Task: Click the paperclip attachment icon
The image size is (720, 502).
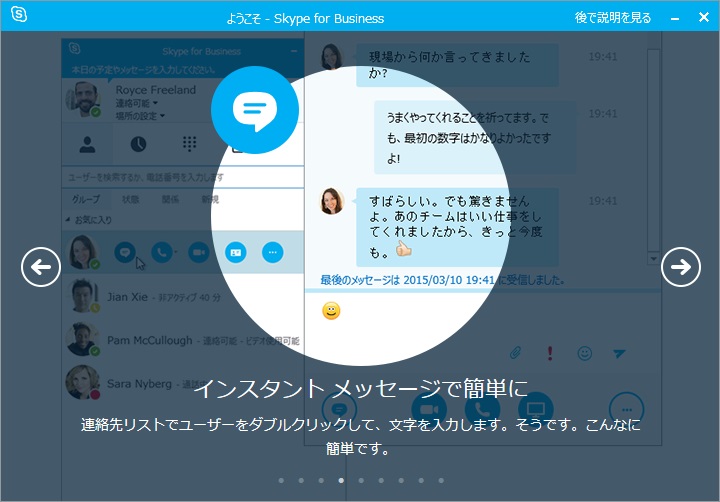Action: coord(516,353)
